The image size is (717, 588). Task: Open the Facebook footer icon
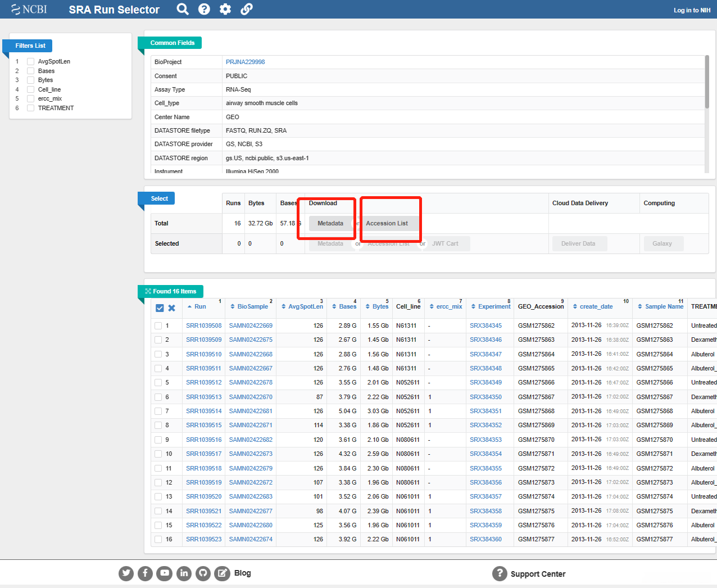tap(145, 573)
